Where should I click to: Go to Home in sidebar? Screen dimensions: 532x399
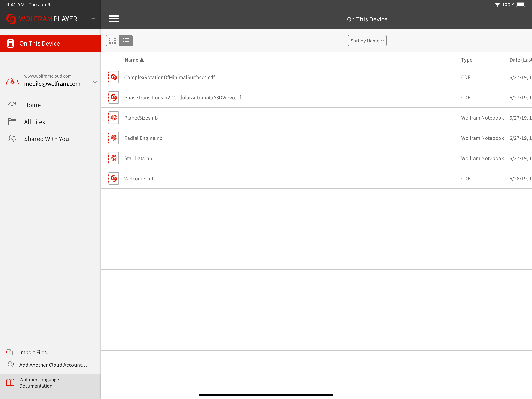pyautogui.click(x=50, y=105)
